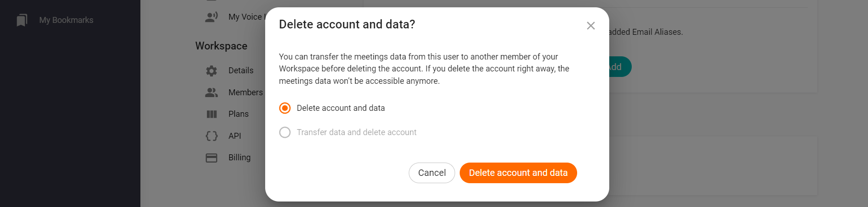Open the API settings page
The height and width of the screenshot is (207, 868).
click(x=235, y=136)
